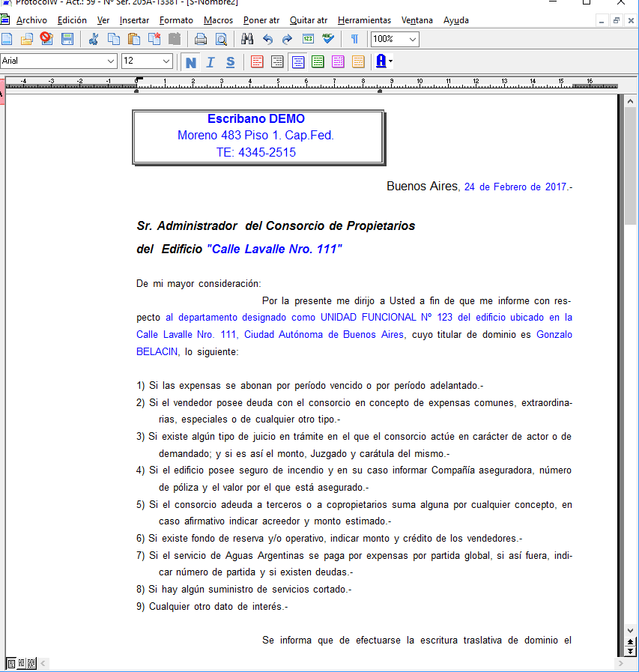The height and width of the screenshot is (672, 639).
Task: Open the Archivo menu
Action: [x=31, y=20]
